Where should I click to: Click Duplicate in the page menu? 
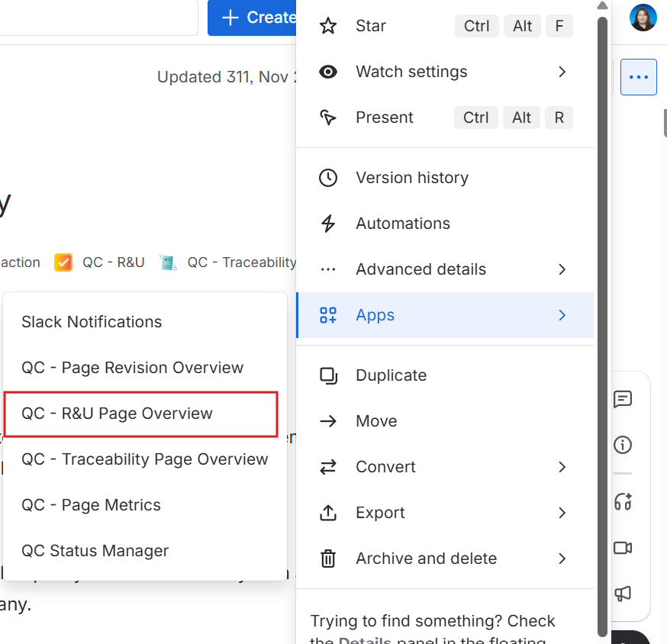pyautogui.click(x=391, y=375)
